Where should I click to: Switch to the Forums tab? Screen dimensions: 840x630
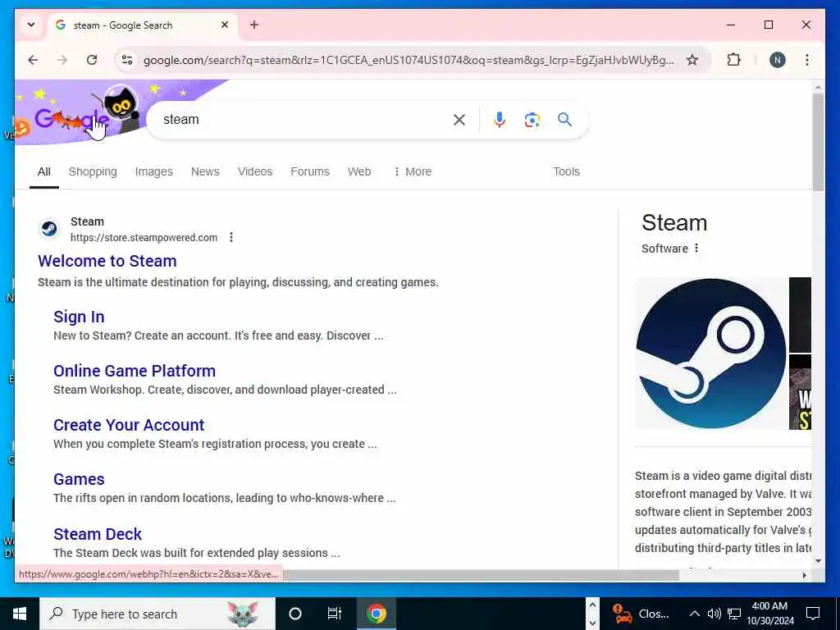pyautogui.click(x=309, y=171)
